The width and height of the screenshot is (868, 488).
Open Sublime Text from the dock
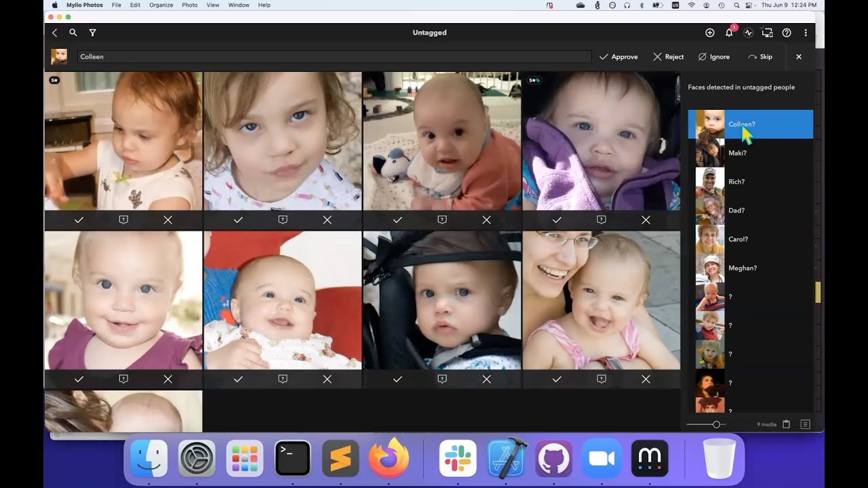click(340, 459)
